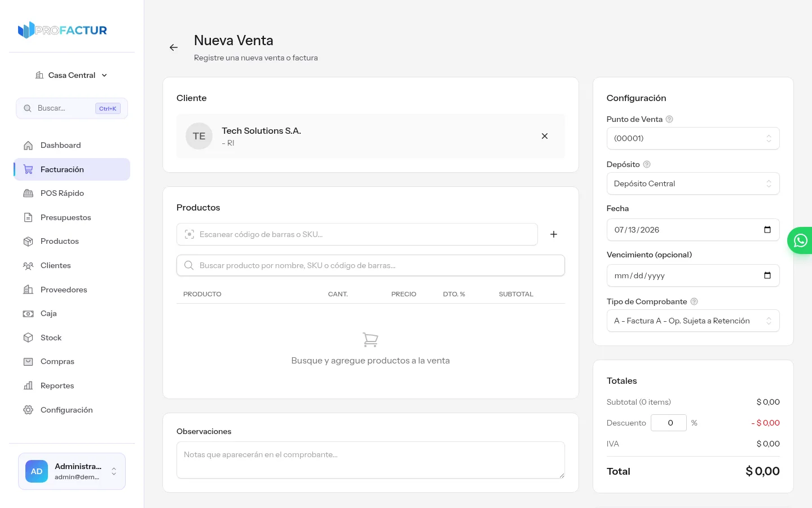Click the Depósito help icon

[647, 164]
